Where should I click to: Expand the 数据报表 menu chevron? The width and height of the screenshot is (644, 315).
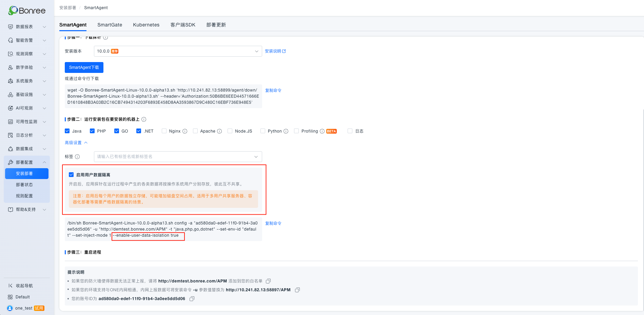click(44, 27)
